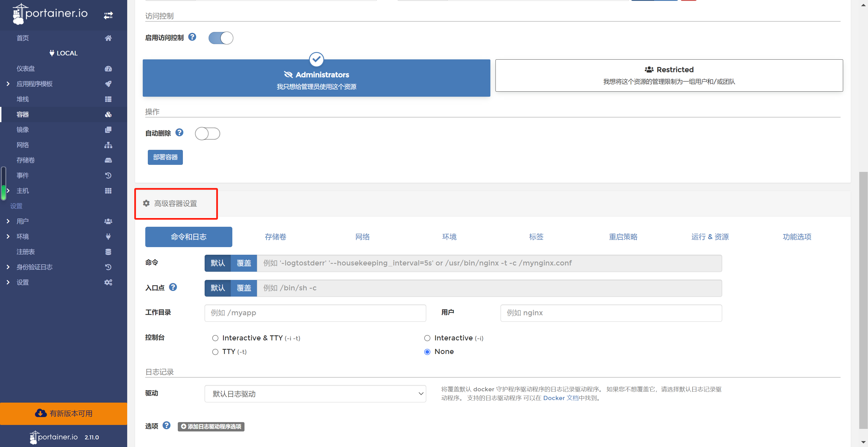Screen dimensions: 868x447
Task: Click the sidebar collapse arrows icon
Action: pos(108,16)
